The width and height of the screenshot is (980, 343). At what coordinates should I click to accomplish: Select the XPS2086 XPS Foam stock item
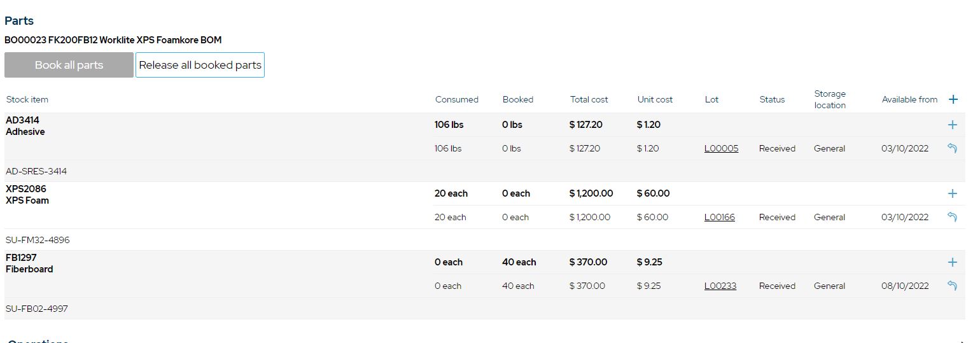[27, 195]
